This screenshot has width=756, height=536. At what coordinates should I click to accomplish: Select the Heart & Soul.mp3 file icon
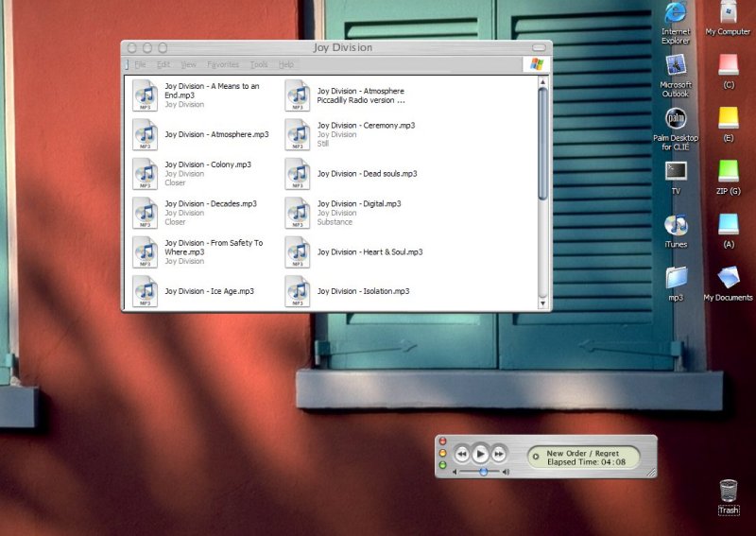point(298,251)
